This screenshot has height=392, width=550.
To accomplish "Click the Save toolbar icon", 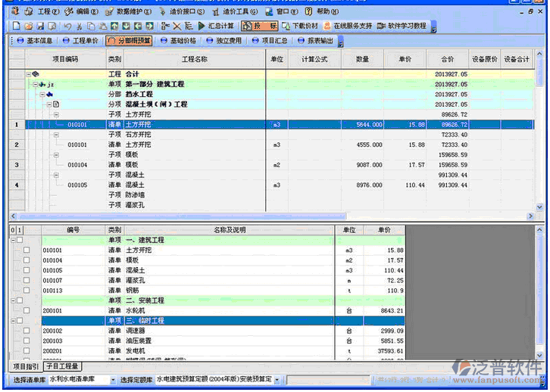I will pyautogui.click(x=39, y=26).
